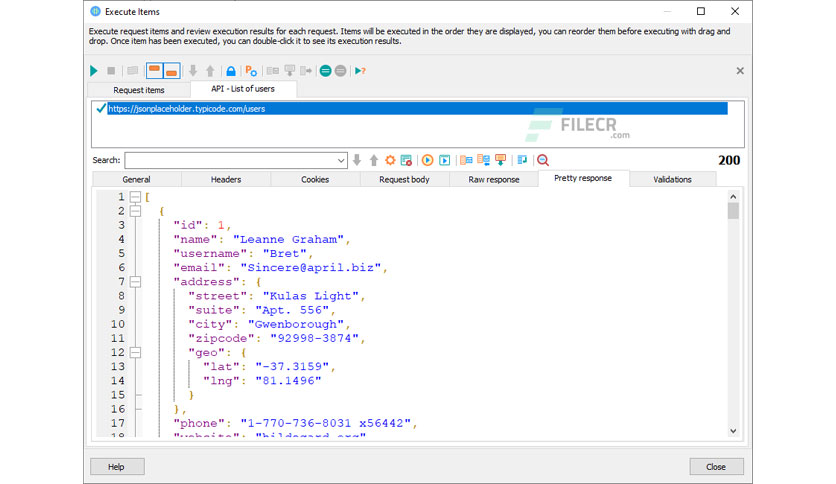Switch to the Raw response tab
Viewport: 836px width, 484px height.
[x=494, y=180]
